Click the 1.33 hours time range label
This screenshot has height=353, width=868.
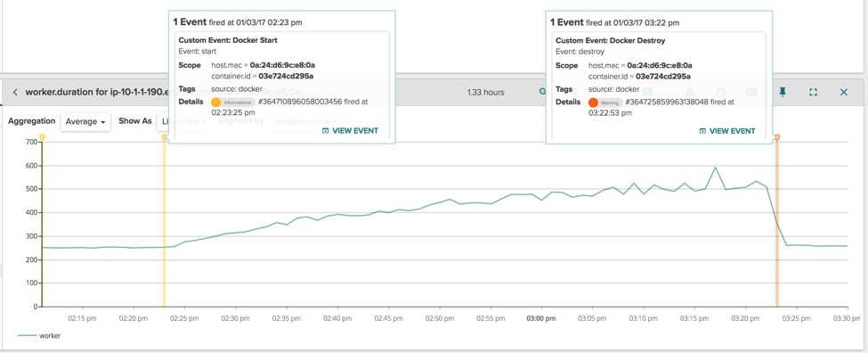point(485,93)
